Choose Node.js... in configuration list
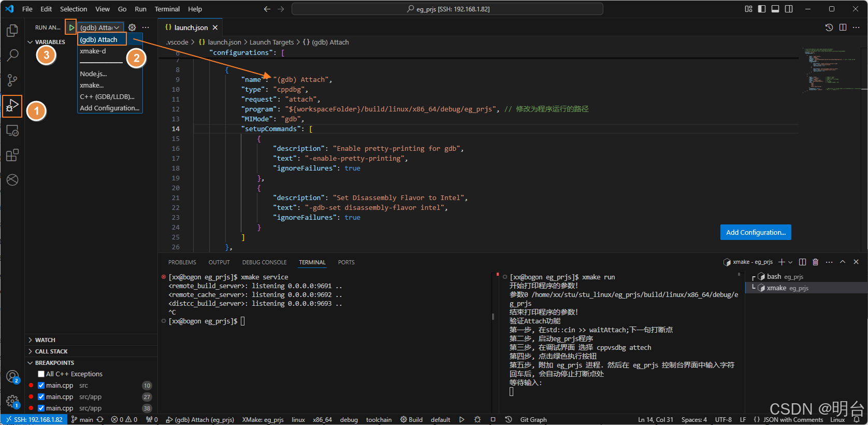Image resolution: width=868 pixels, height=425 pixels. click(110, 74)
